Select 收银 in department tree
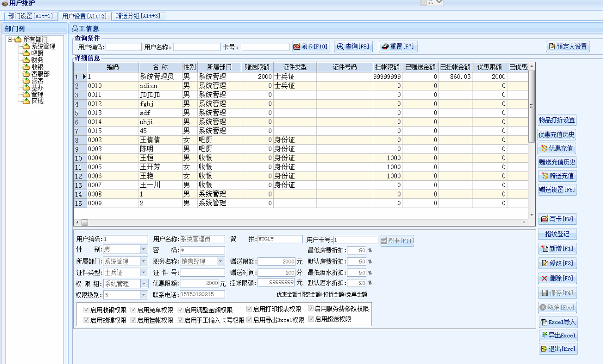Screen dimensions: 603x364 [37, 67]
